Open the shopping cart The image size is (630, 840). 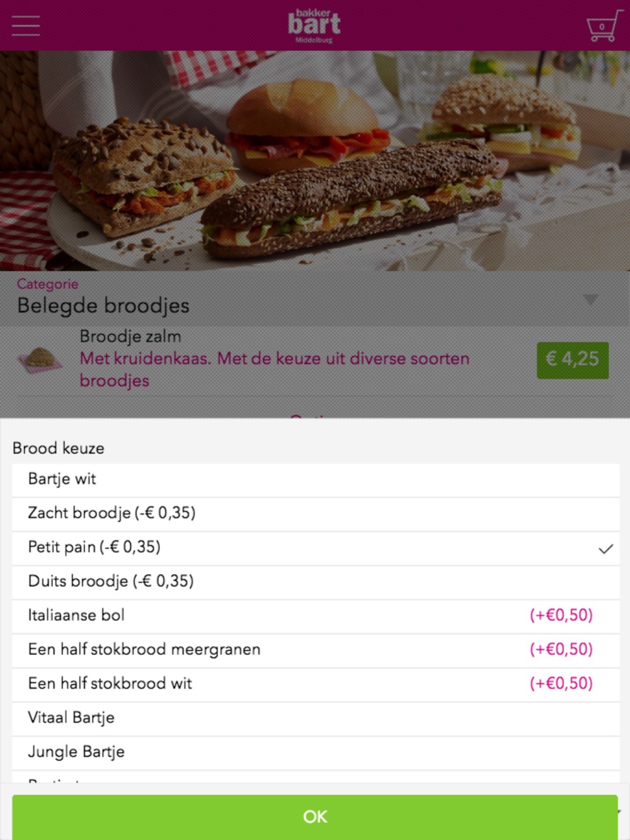[604, 26]
